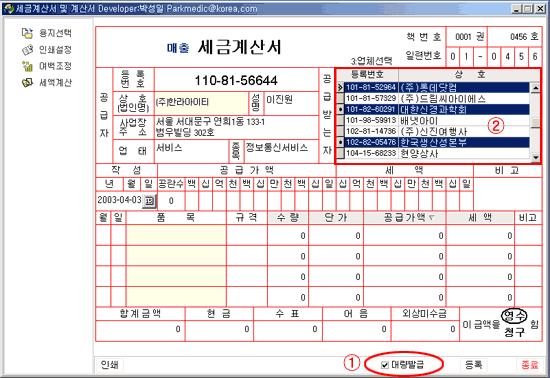Click the 외상미수금 receivable value cell
The image size is (550, 378).
click(x=425, y=330)
